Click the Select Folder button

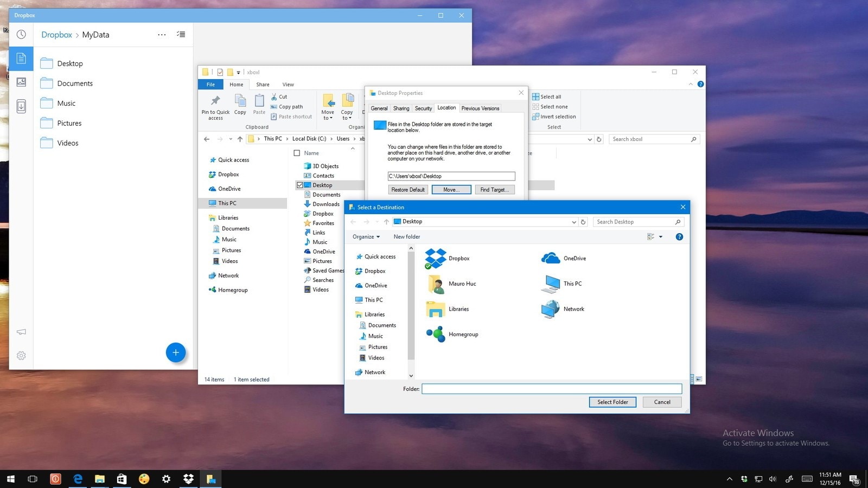tap(612, 402)
